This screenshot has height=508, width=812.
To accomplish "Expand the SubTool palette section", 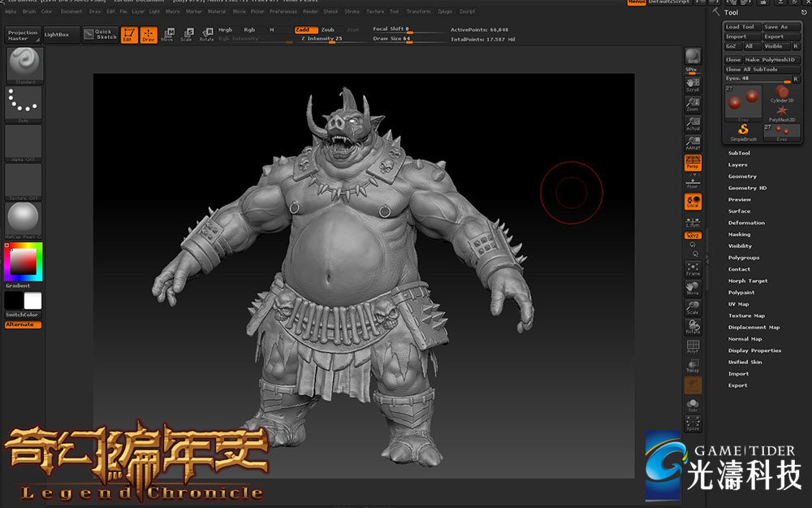I will pyautogui.click(x=739, y=153).
